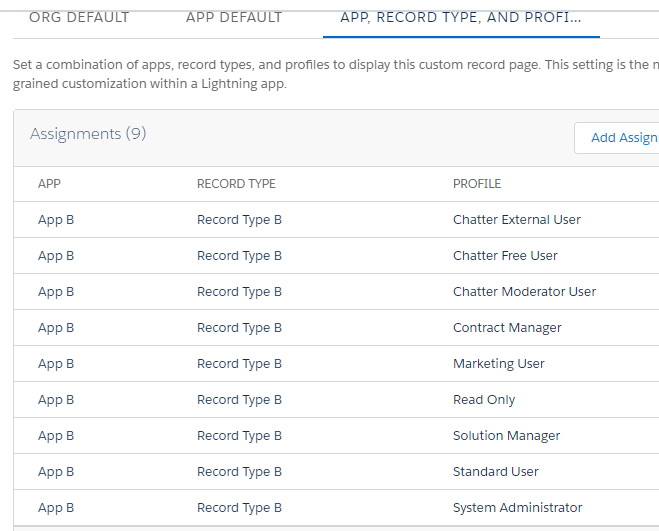Switch to the ORG DEFAULT tab
This screenshot has height=531, width=659.
pyautogui.click(x=79, y=17)
